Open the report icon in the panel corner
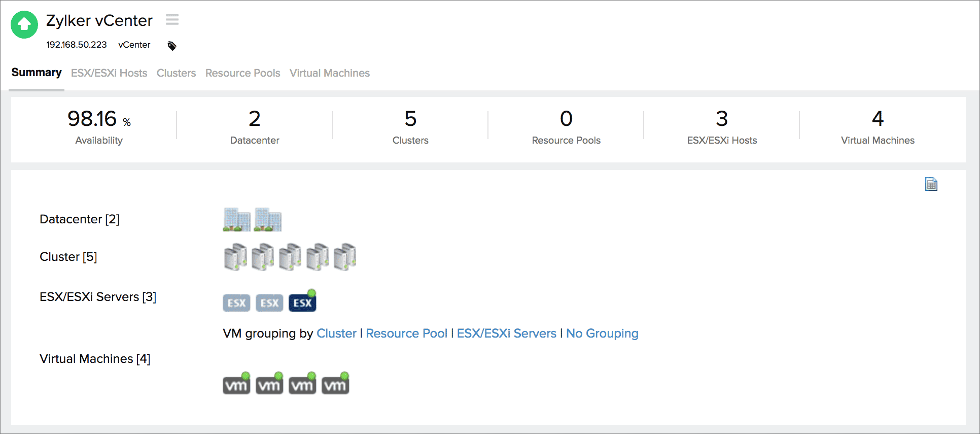Viewport: 980px width, 434px height. pyautogui.click(x=931, y=184)
